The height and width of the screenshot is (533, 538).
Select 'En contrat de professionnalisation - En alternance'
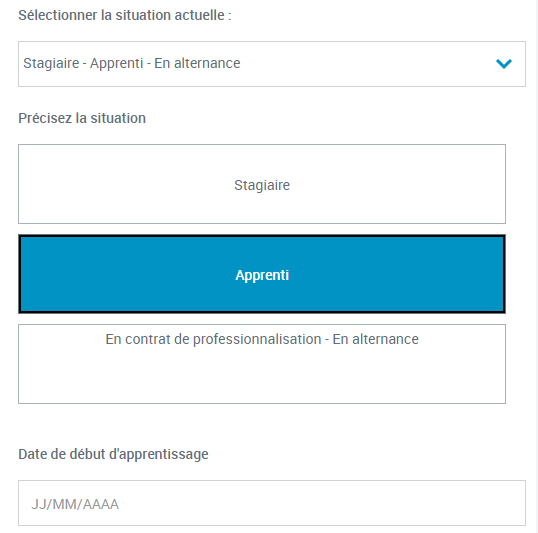262,364
